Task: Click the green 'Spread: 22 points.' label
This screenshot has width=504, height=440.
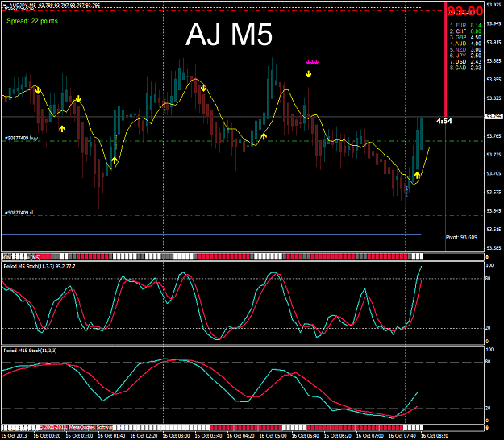Action: click(33, 21)
